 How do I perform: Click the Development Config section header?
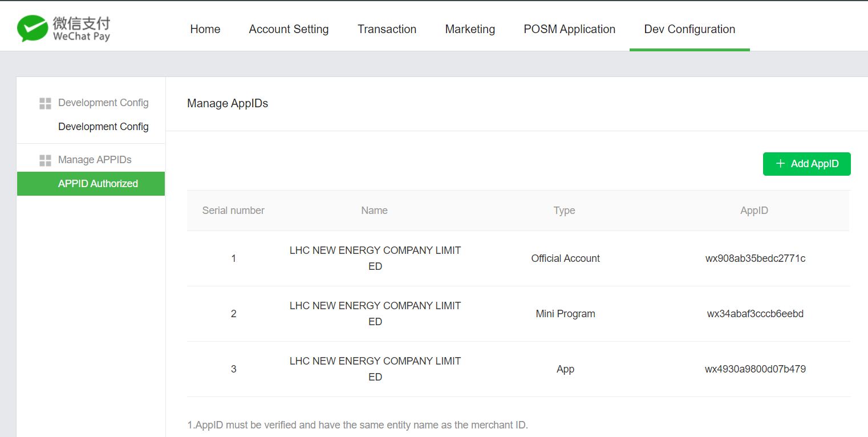[103, 103]
